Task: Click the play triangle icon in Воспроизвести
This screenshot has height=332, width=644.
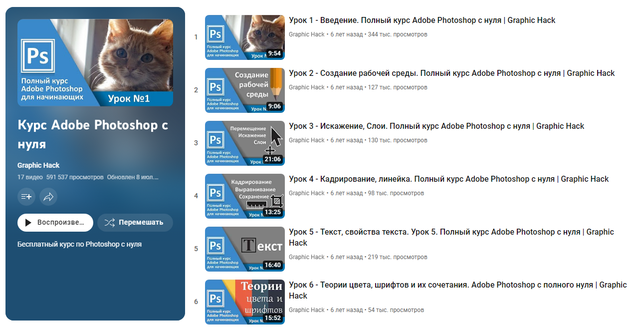Action: pos(28,223)
